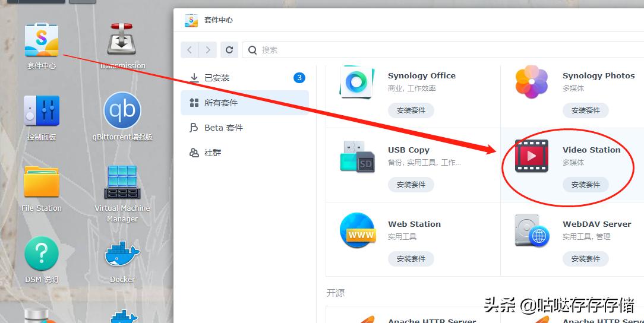Click the Synology Office package icon
Viewport: 644px width, 323px height.
pos(356,82)
